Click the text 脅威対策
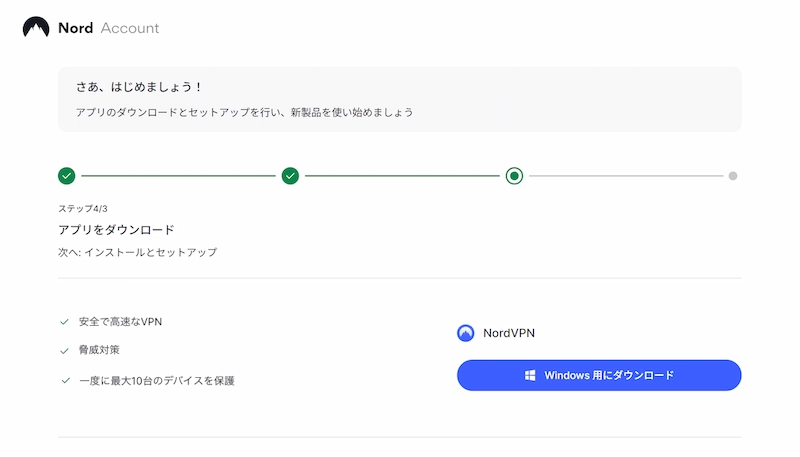This screenshot has width=800, height=457. [x=99, y=350]
